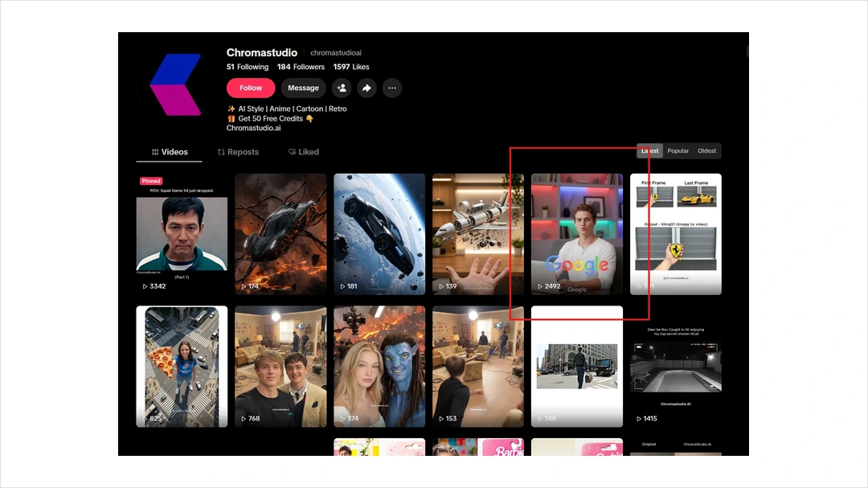Click the 51 Following count
The height and width of the screenshot is (488, 868).
point(248,67)
